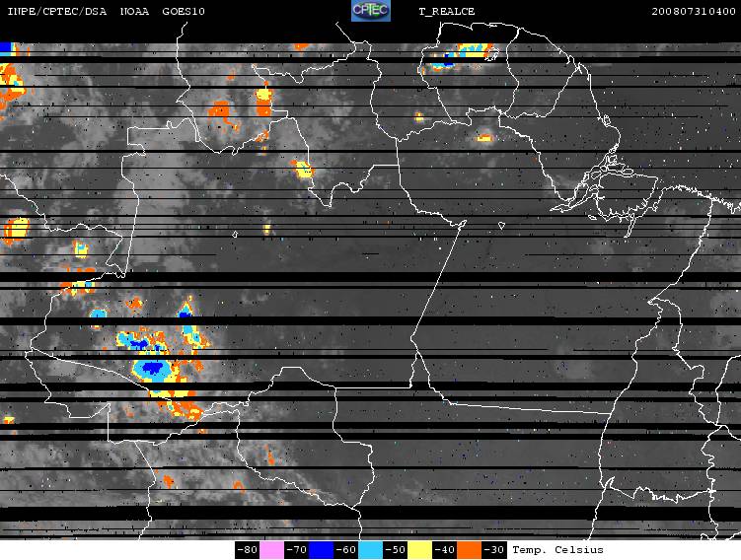741x560 pixels.
Task: Select the pink -80 to -70 legend swatch
Action: click(271, 550)
